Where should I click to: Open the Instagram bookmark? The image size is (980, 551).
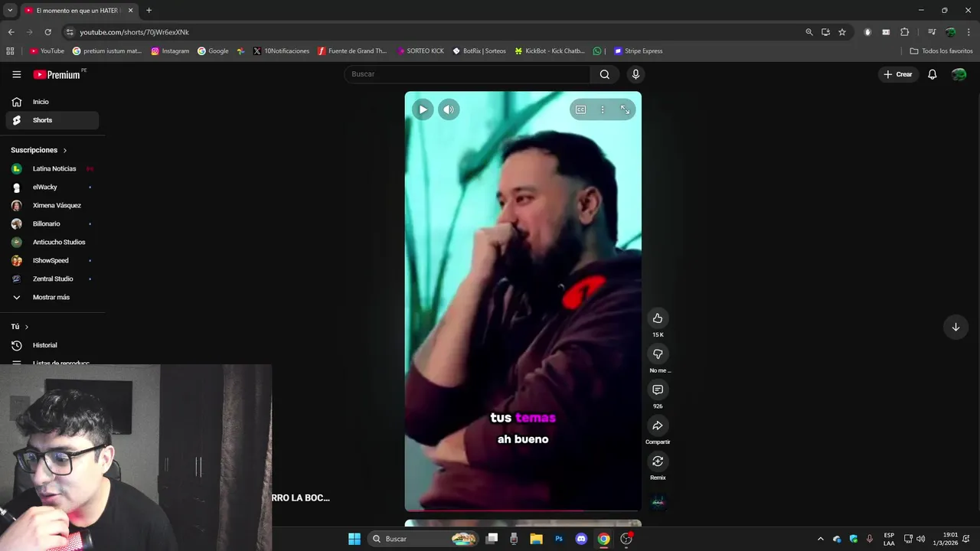click(170, 51)
